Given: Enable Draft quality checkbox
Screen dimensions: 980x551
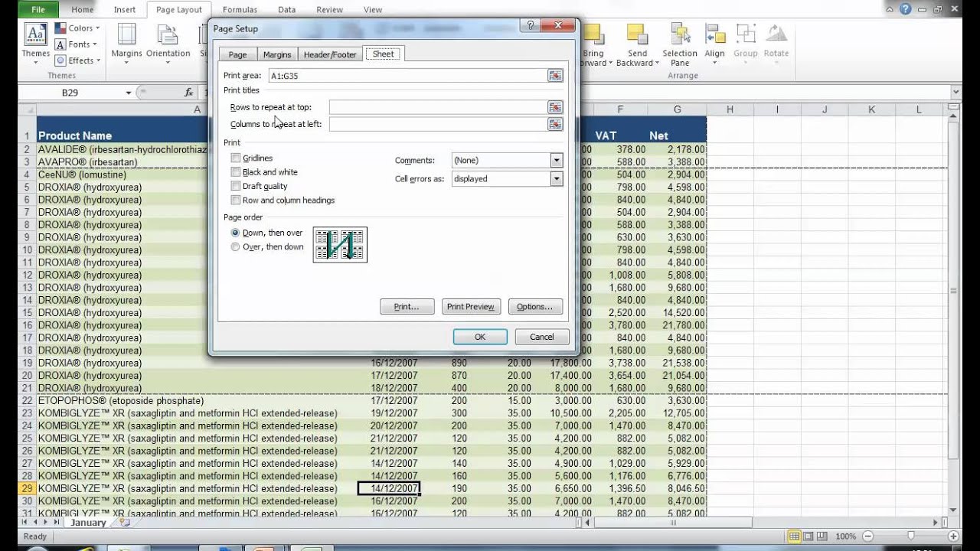Looking at the screenshot, I should (236, 186).
